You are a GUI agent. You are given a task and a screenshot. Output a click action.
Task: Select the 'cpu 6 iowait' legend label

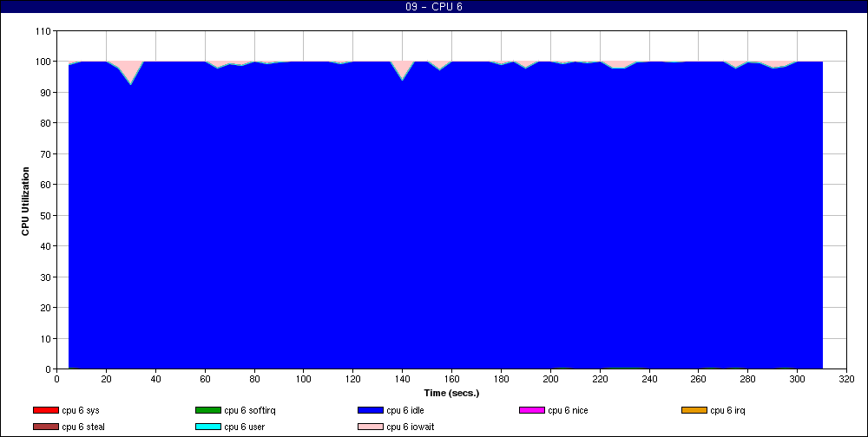pos(411,427)
